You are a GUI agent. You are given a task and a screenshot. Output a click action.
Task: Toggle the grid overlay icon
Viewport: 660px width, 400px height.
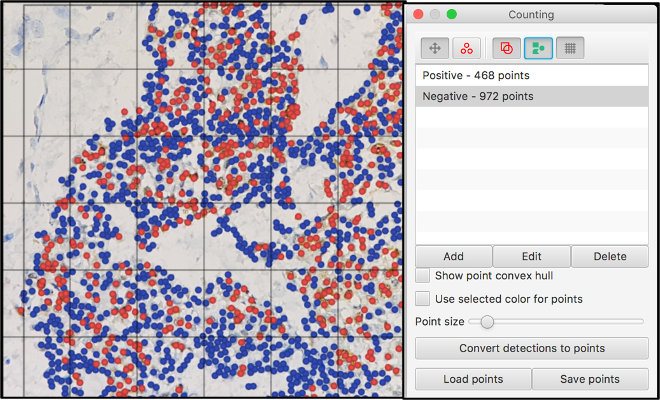coord(571,48)
